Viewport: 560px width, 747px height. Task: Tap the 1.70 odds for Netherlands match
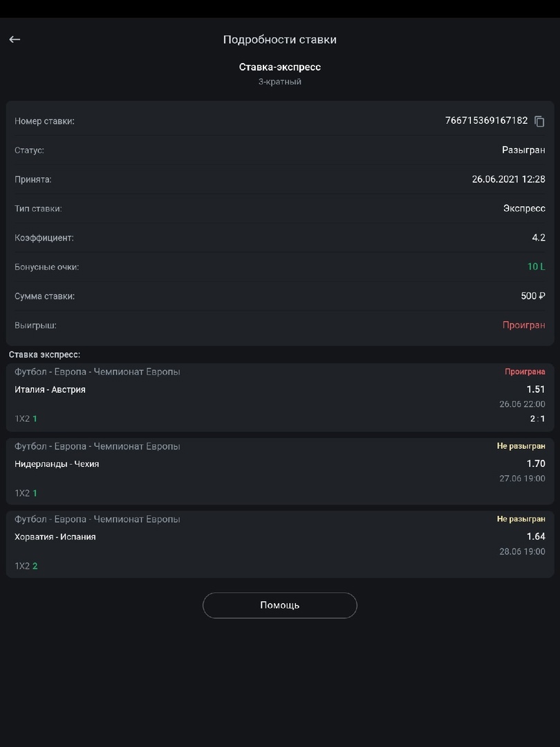tap(535, 464)
